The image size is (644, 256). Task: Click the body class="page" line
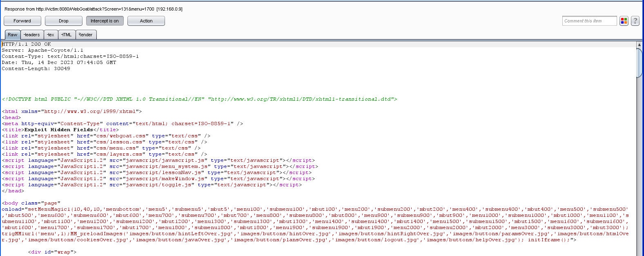[31, 203]
